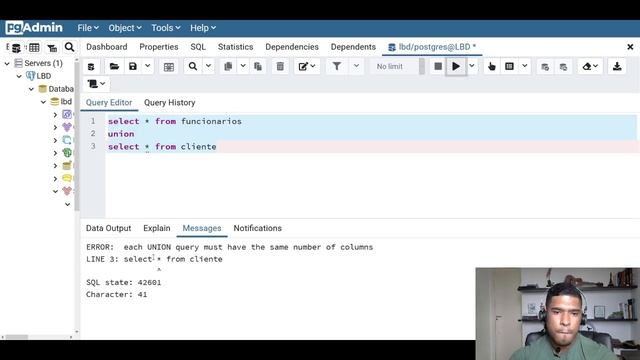The image size is (640, 360).
Task: Switch to the Dependencies tab
Action: [292, 47]
